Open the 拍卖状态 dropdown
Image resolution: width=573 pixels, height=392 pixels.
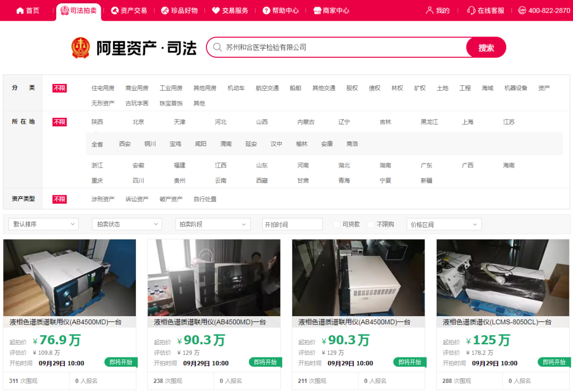pyautogui.click(x=127, y=224)
